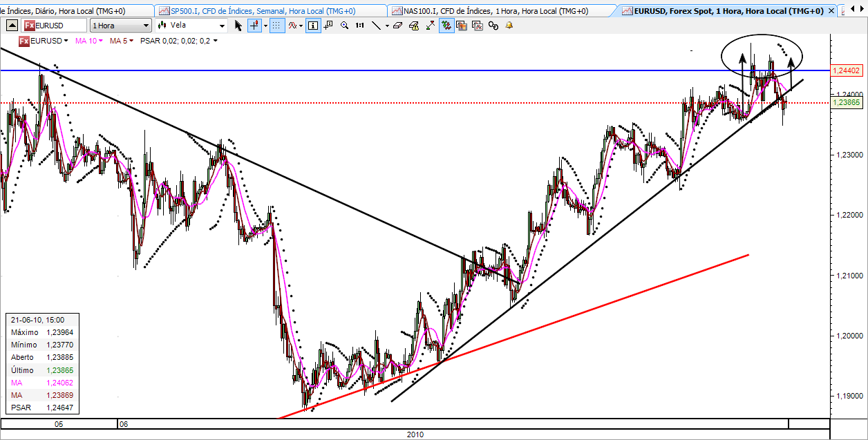868x440 pixels.
Task: Click the PSAR 1,24647 row
Action: coord(43,408)
